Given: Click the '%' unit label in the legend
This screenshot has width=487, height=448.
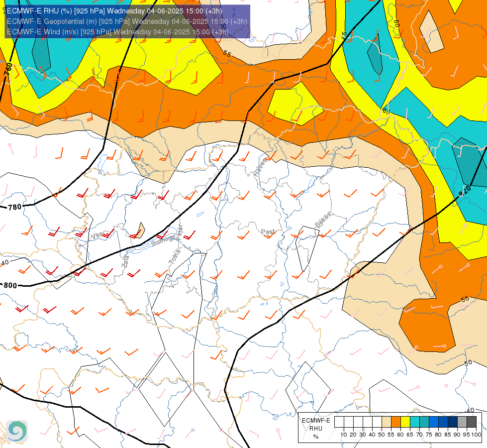Looking at the screenshot, I should point(316,437).
